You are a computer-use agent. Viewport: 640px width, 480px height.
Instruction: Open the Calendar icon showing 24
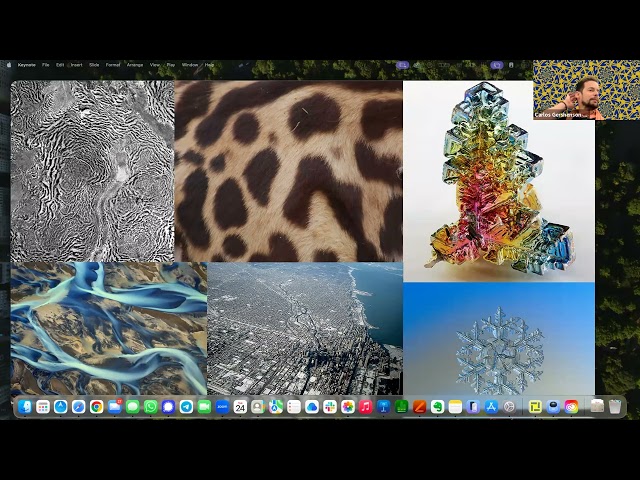pyautogui.click(x=240, y=407)
